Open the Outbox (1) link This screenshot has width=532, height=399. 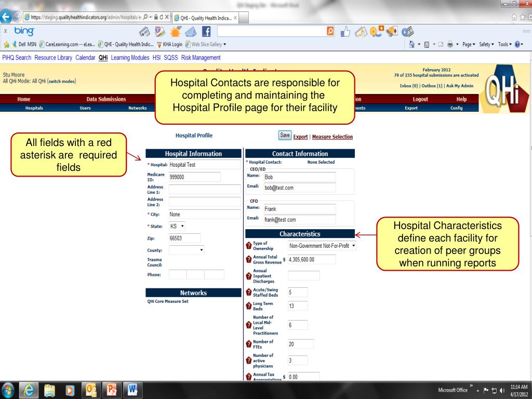click(432, 86)
